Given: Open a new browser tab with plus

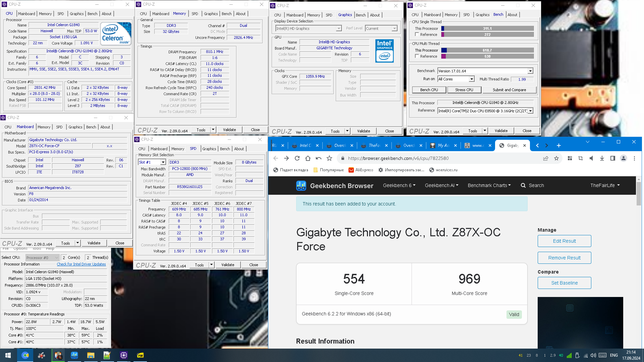Looking at the screenshot, I should coord(558,145).
